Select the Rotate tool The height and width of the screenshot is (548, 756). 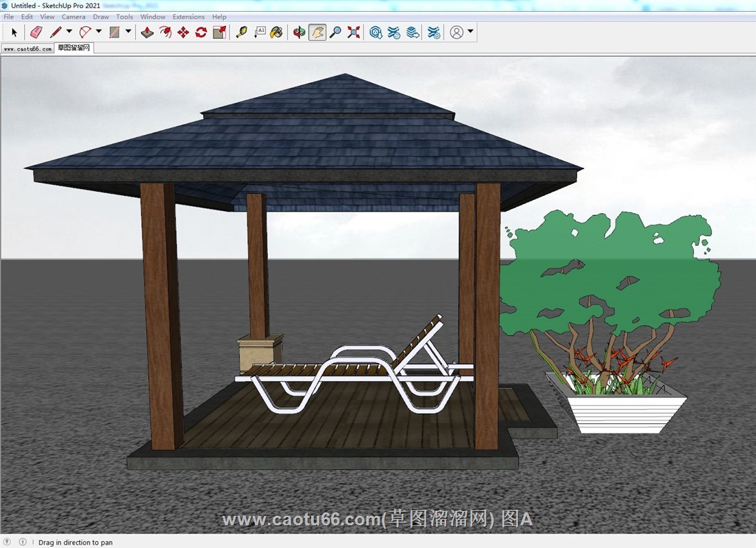click(201, 32)
